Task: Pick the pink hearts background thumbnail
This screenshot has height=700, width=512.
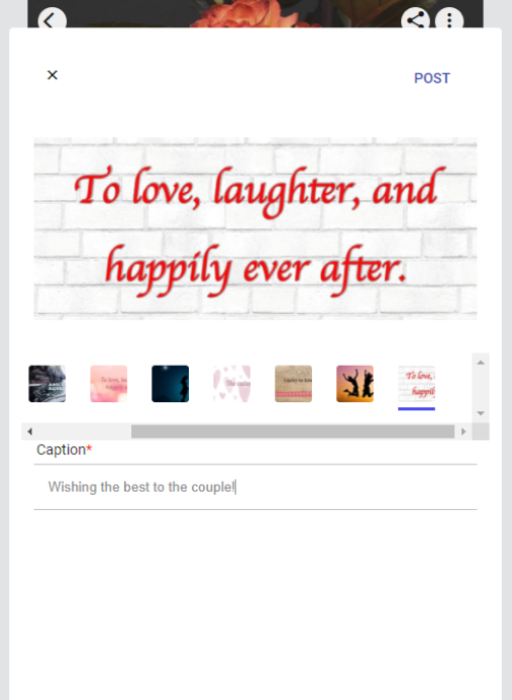Action: point(232,383)
